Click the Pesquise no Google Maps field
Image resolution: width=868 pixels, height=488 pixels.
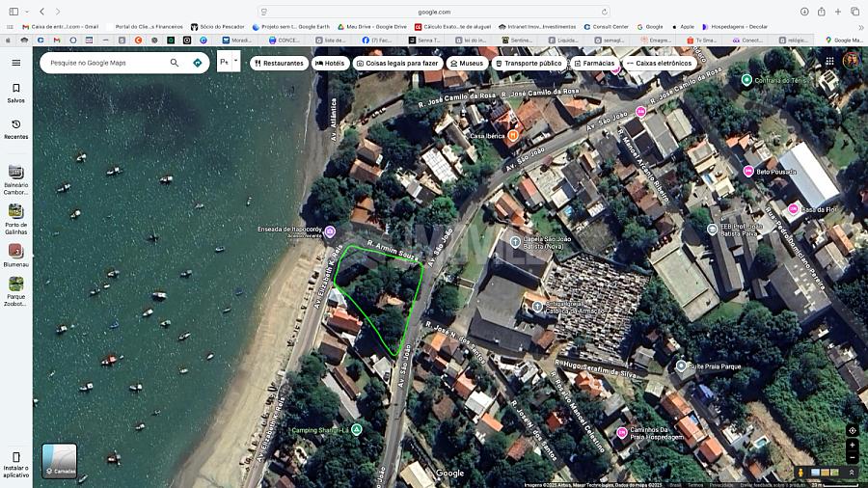click(x=101, y=63)
